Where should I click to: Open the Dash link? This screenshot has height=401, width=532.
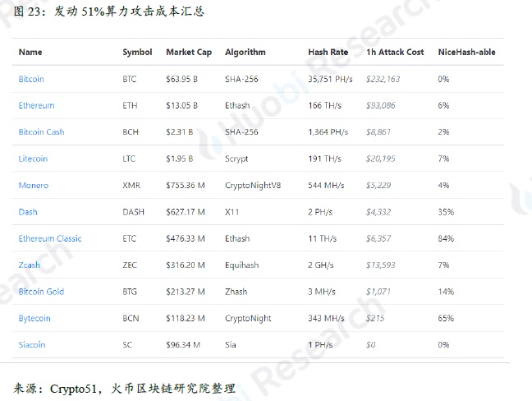point(28,212)
